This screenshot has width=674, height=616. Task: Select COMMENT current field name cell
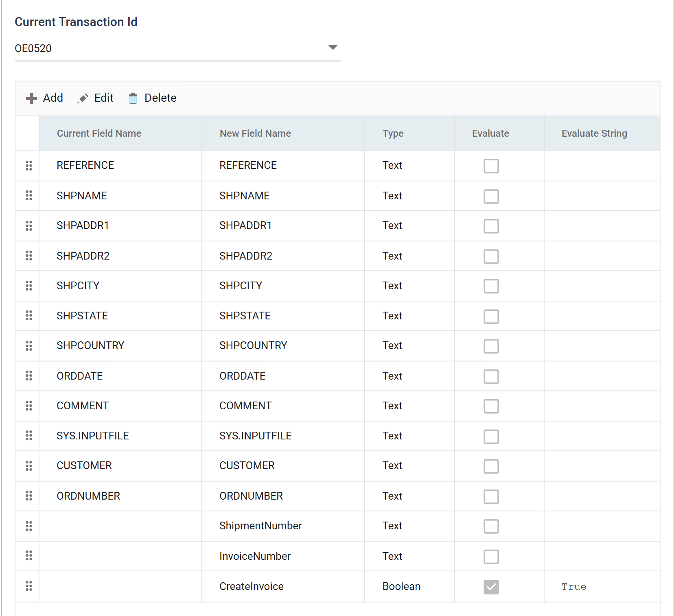120,406
